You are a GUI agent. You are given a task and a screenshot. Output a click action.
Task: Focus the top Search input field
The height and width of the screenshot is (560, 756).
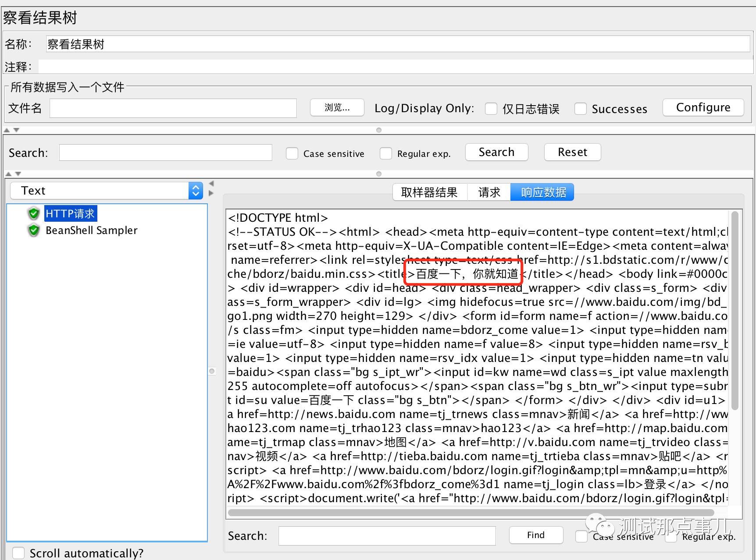point(166,152)
